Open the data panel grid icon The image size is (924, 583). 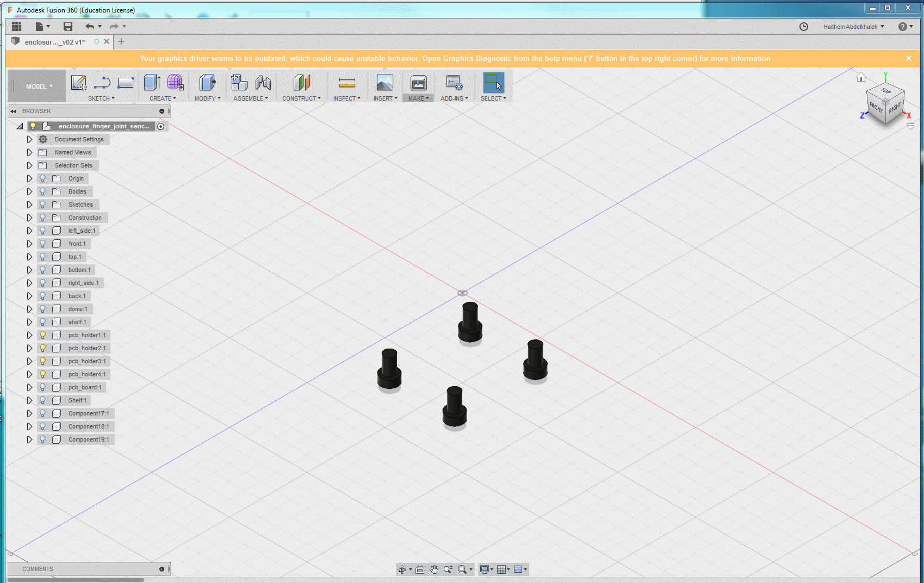(x=16, y=26)
